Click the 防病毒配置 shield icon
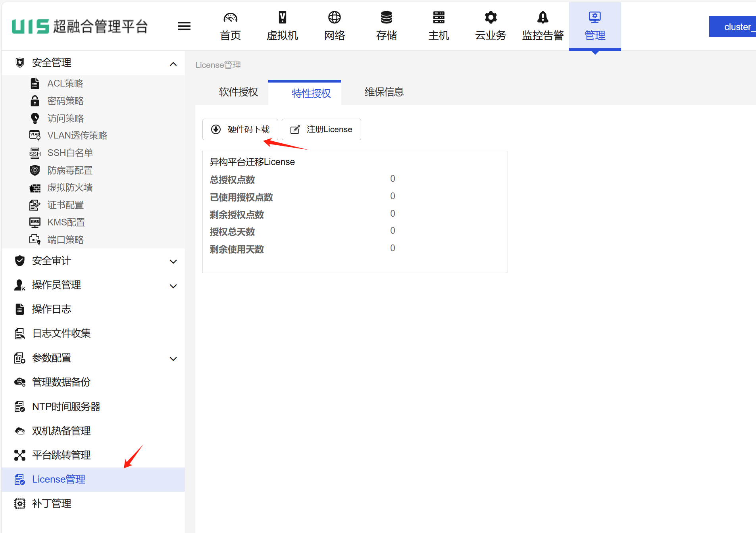 35,170
